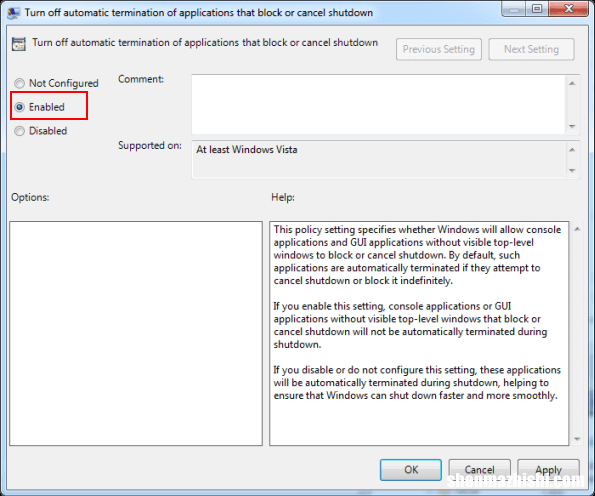Click help paragraph starting 'If you disable or do not'
Screen dimensions: 595x496
click(x=417, y=383)
